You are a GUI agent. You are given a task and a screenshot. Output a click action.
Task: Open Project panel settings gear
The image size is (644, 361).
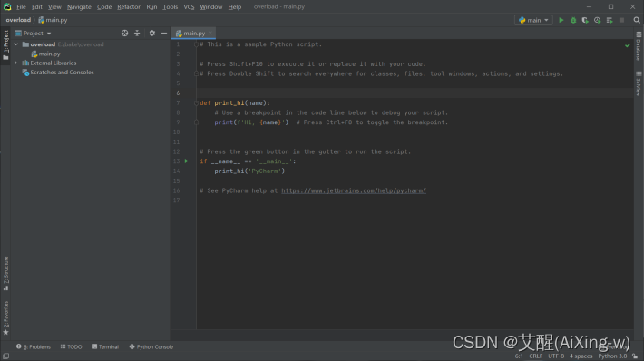click(152, 34)
